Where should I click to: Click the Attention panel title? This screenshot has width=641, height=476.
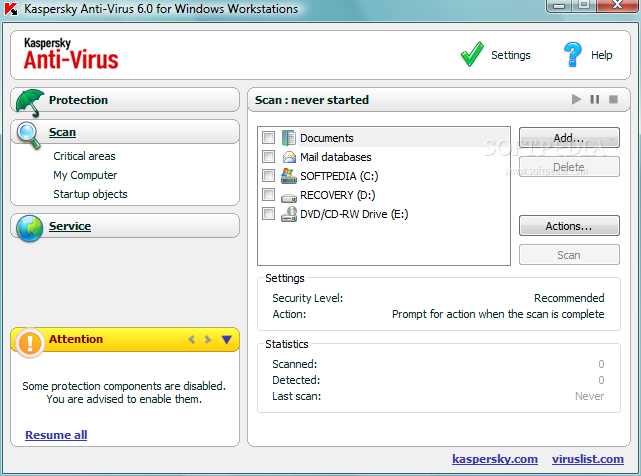click(76, 339)
